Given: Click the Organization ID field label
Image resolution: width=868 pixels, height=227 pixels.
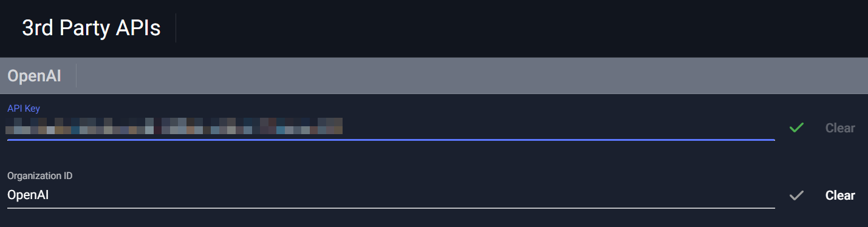Looking at the screenshot, I should (40, 175).
